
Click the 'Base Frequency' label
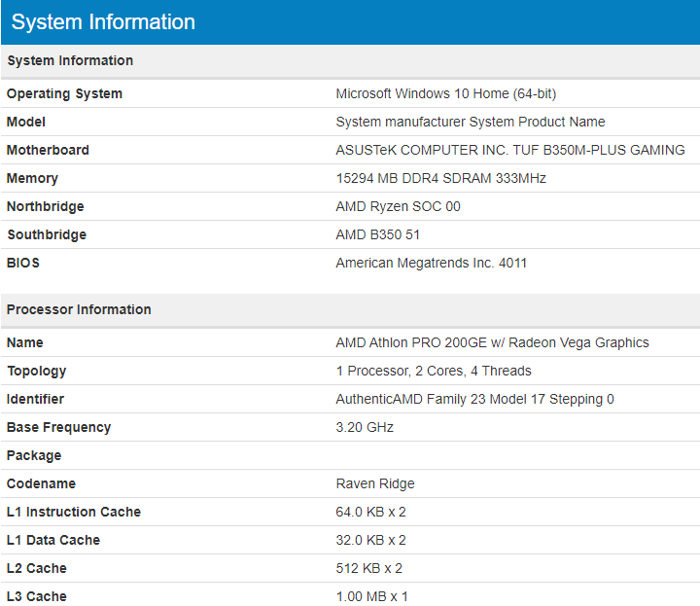coord(59,427)
